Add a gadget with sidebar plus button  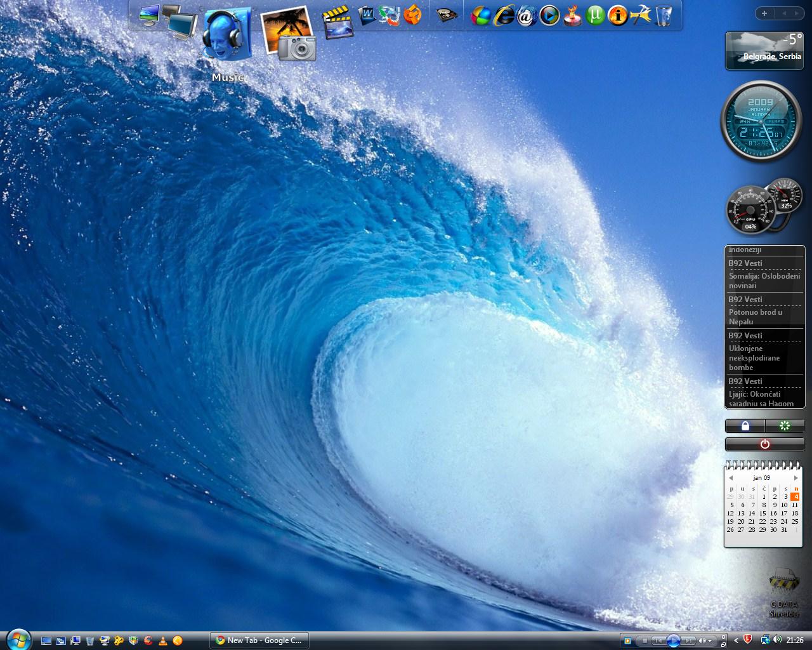click(x=764, y=13)
